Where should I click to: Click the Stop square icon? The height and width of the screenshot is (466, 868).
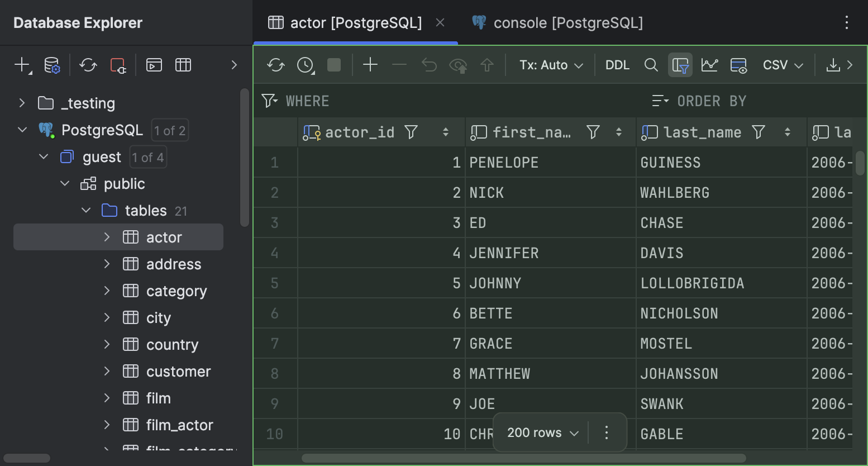(x=334, y=65)
